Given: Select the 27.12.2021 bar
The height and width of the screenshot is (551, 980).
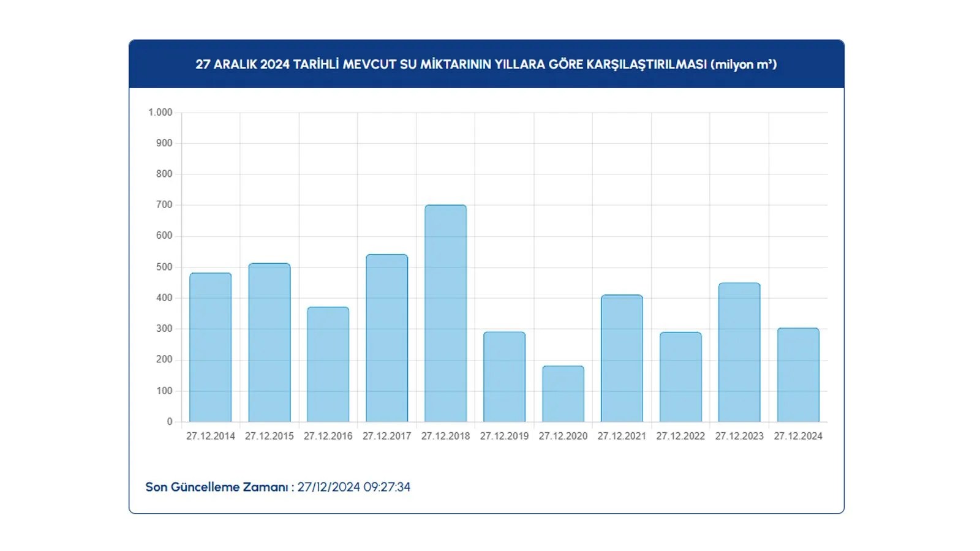Looking at the screenshot, I should coord(622,358).
